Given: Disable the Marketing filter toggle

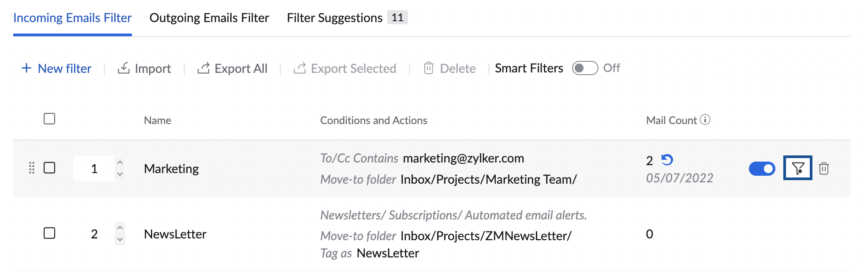Looking at the screenshot, I should (x=762, y=168).
